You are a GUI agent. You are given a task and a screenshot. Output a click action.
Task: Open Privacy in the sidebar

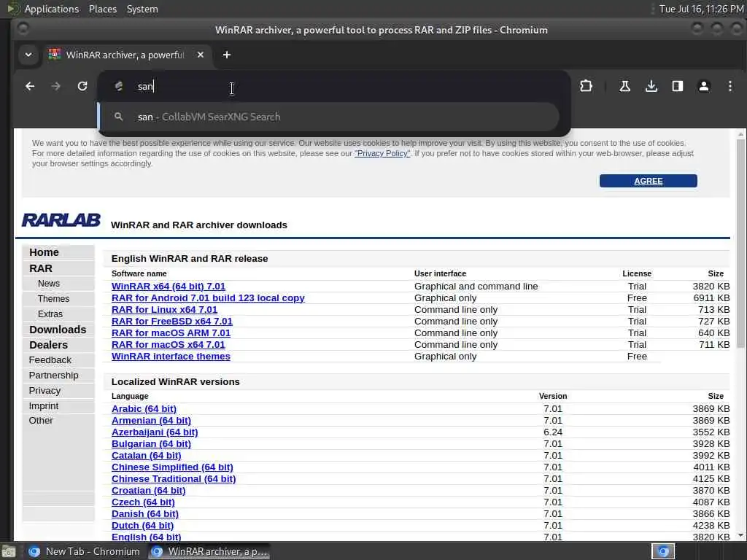[x=44, y=391]
